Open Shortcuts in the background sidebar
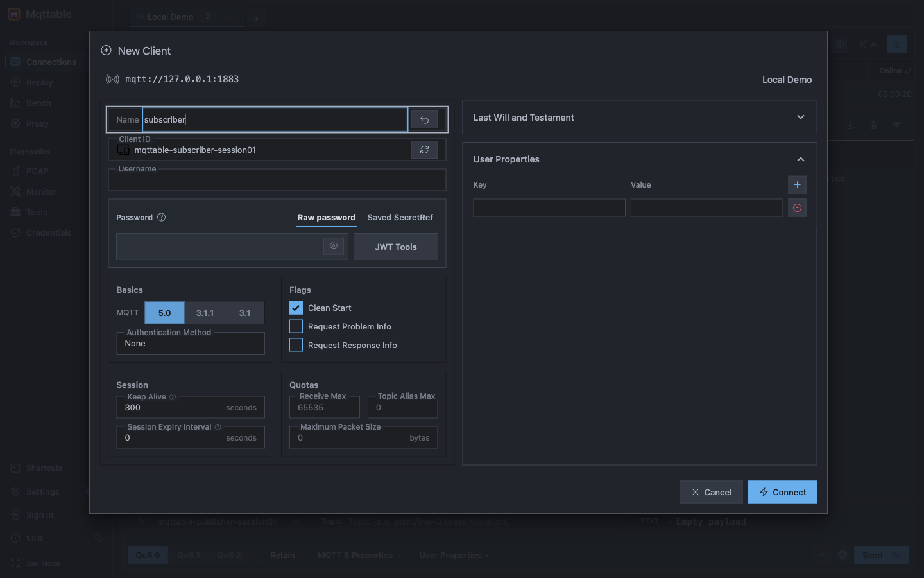Image resolution: width=924 pixels, height=578 pixels. tap(37, 468)
